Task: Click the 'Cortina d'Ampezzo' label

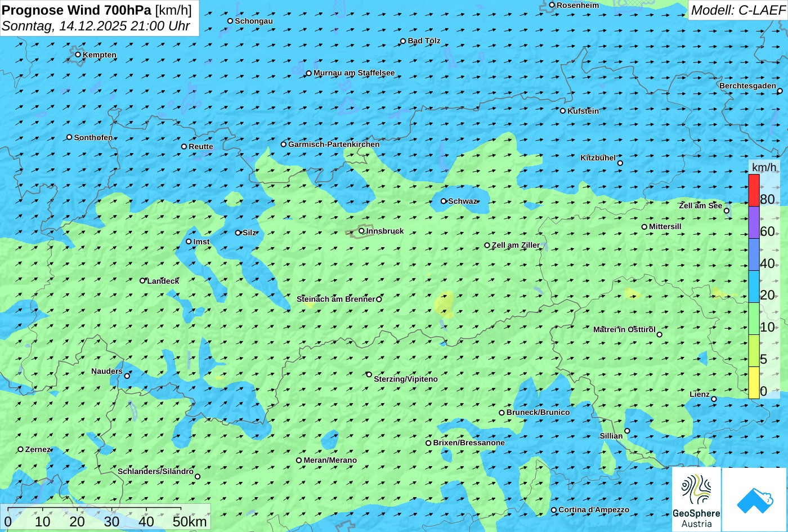Action: pyautogui.click(x=594, y=509)
